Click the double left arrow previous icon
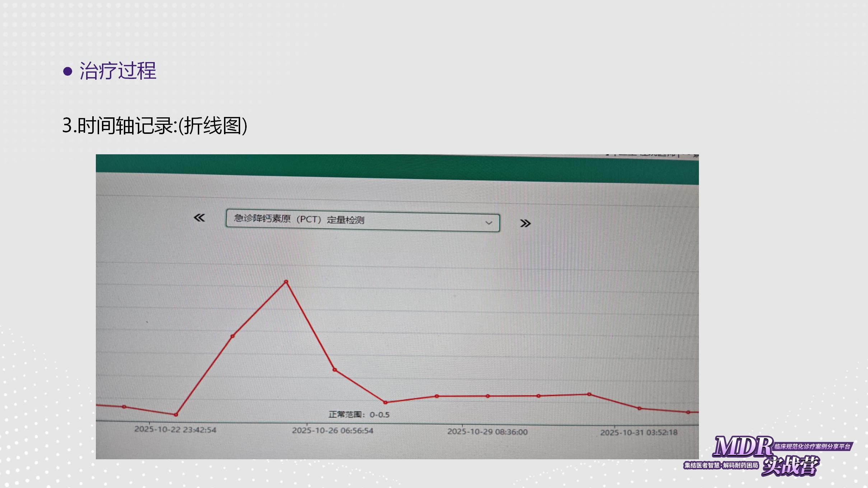Screen dimensions: 868x488 coord(199,218)
